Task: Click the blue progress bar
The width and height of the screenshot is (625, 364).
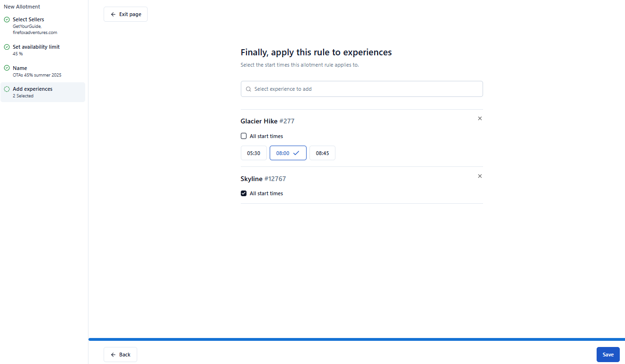Action: [356, 339]
